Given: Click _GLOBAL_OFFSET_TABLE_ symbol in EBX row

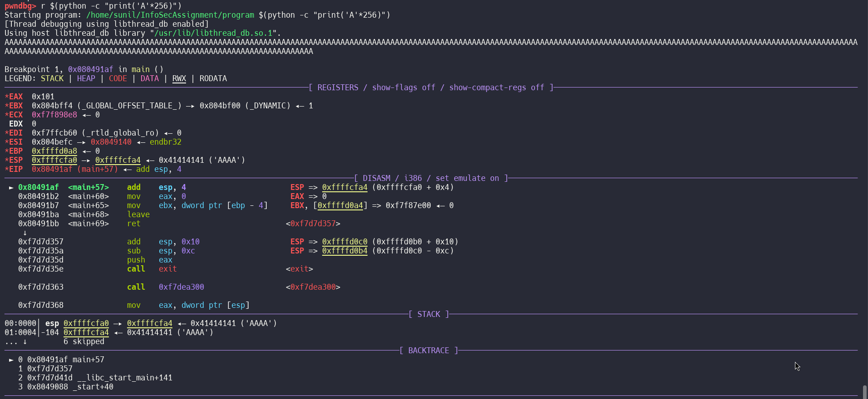Looking at the screenshot, I should pos(129,106).
